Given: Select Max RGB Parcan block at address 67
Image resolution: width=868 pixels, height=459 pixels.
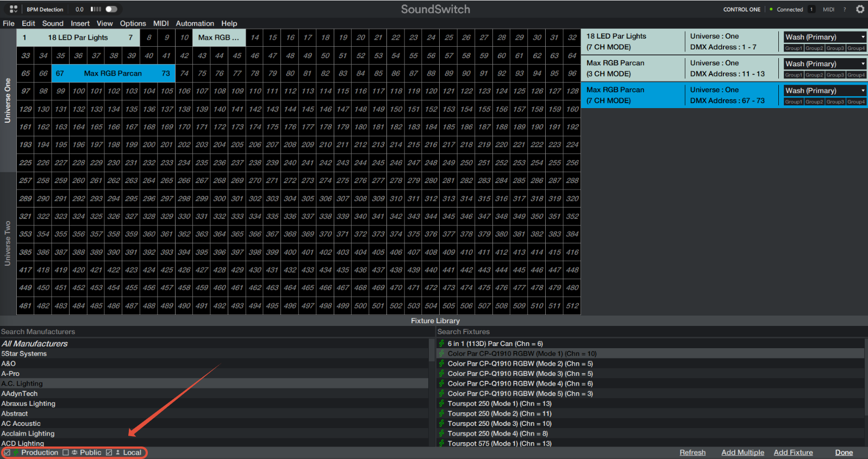Looking at the screenshot, I should pyautogui.click(x=113, y=73).
